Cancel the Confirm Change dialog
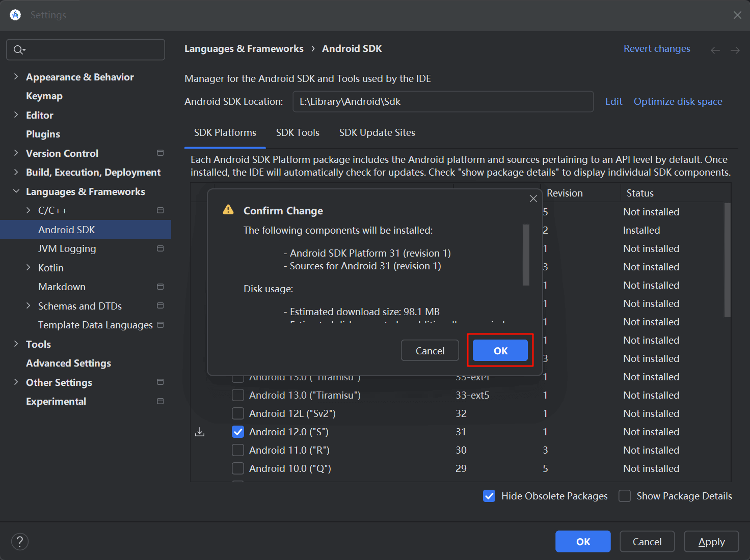This screenshot has width=750, height=560. click(430, 350)
